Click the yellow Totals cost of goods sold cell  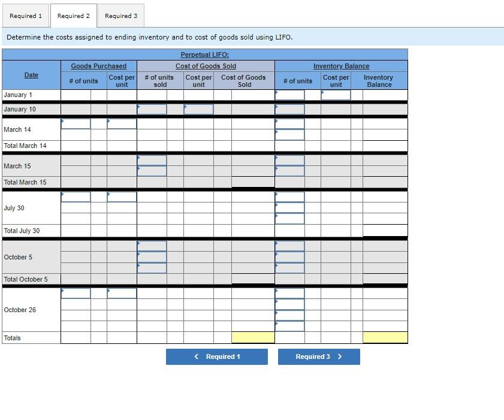(253, 338)
